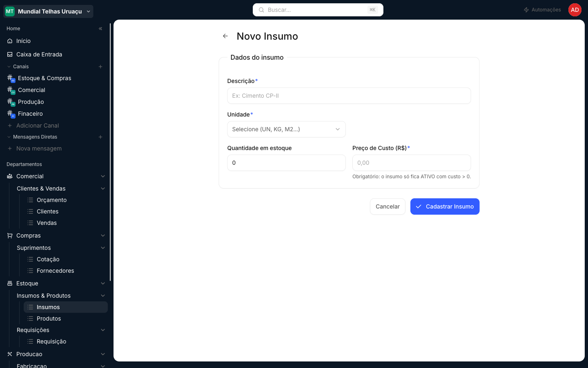Click the home icon next to Início
The width and height of the screenshot is (588, 368).
coord(10,41)
